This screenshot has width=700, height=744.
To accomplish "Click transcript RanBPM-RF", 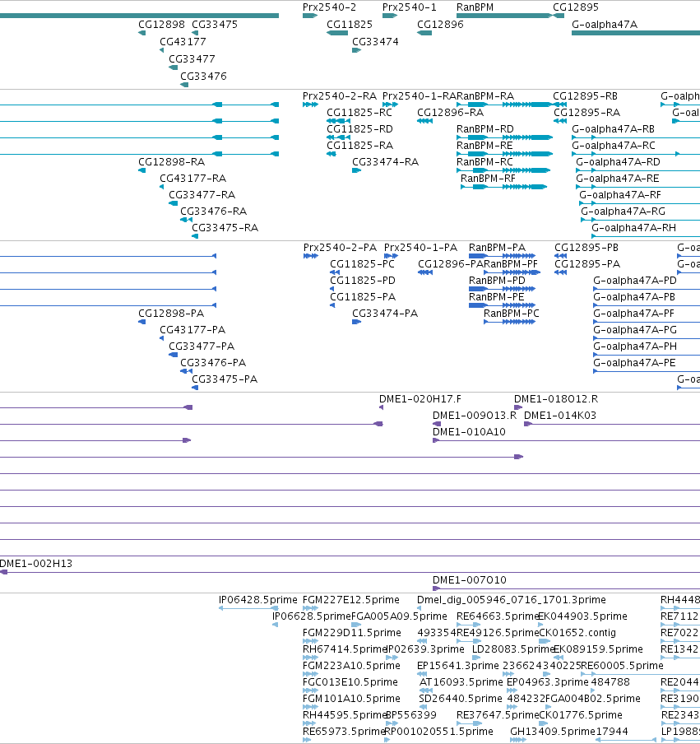I will tap(488, 179).
